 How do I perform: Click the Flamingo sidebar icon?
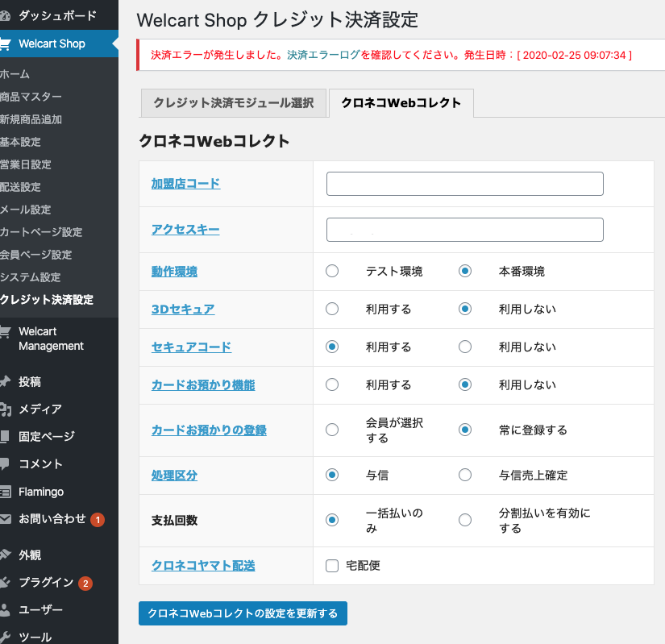(5, 492)
